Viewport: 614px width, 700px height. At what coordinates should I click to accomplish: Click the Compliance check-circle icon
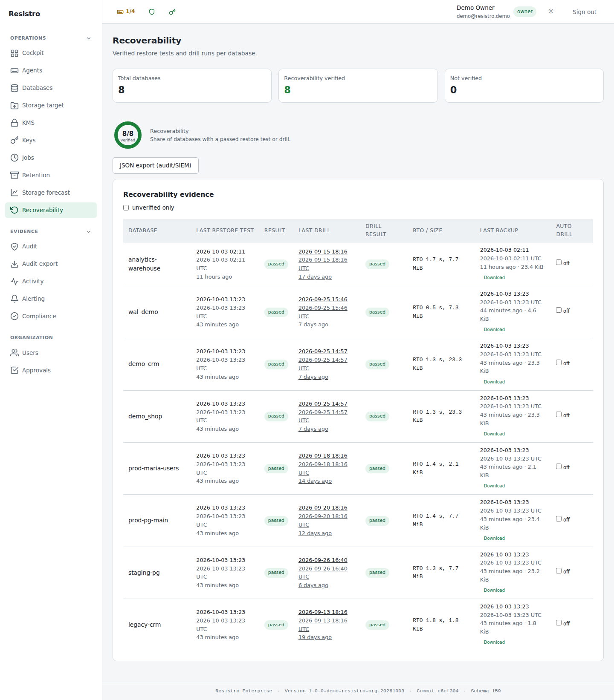click(14, 317)
